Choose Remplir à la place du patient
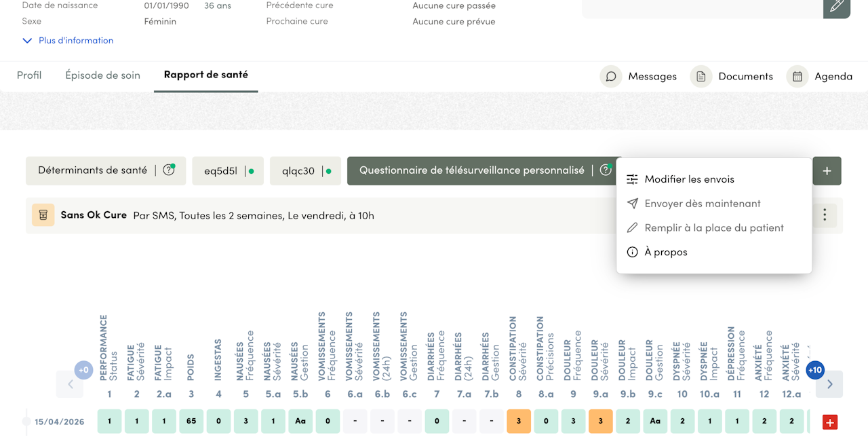This screenshot has height=446, width=868. tap(714, 228)
